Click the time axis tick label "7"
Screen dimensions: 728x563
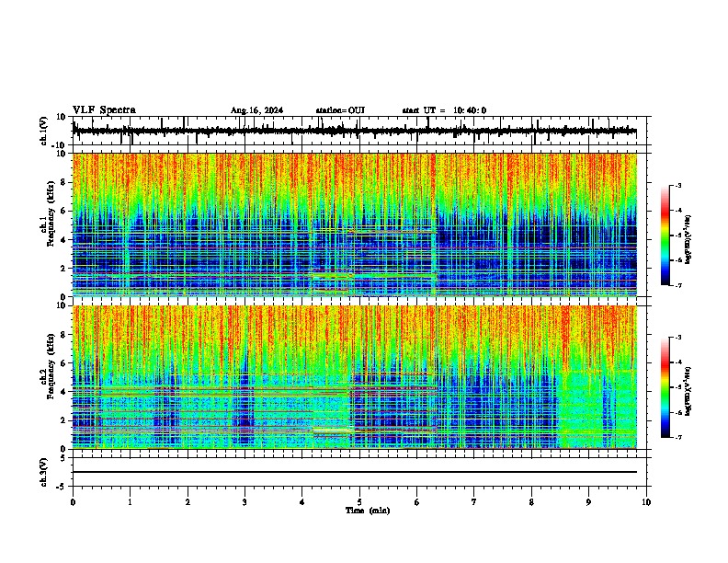[474, 502]
